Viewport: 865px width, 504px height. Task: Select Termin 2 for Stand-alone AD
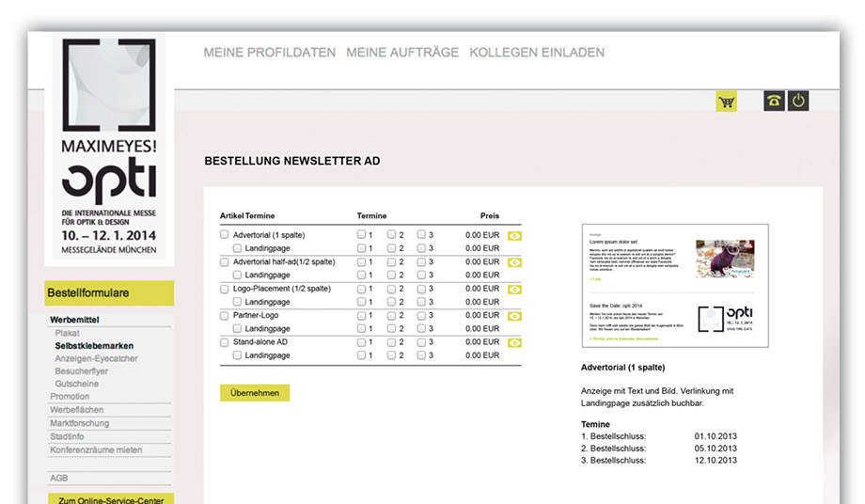(x=392, y=343)
